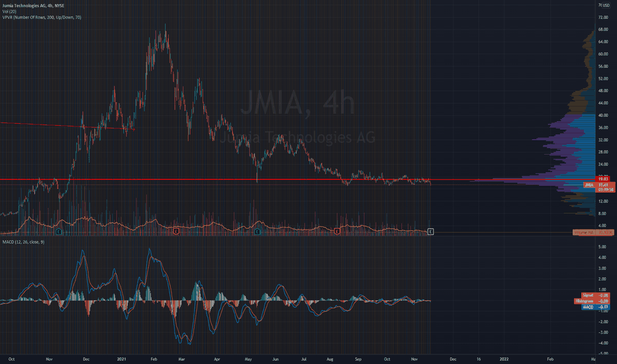This screenshot has width=617, height=364.
Task: Click the Signal value label on MACD scale
Action: tap(595, 295)
